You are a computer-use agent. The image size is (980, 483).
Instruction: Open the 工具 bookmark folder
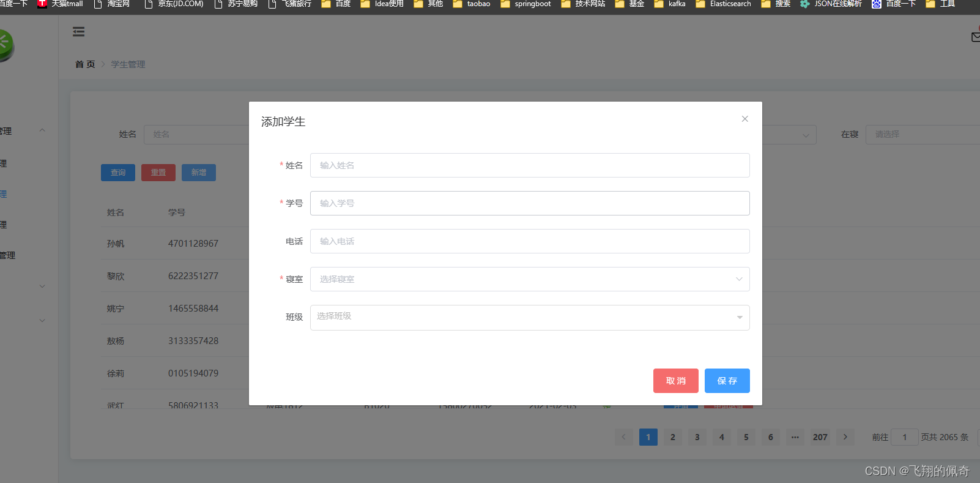coord(940,4)
